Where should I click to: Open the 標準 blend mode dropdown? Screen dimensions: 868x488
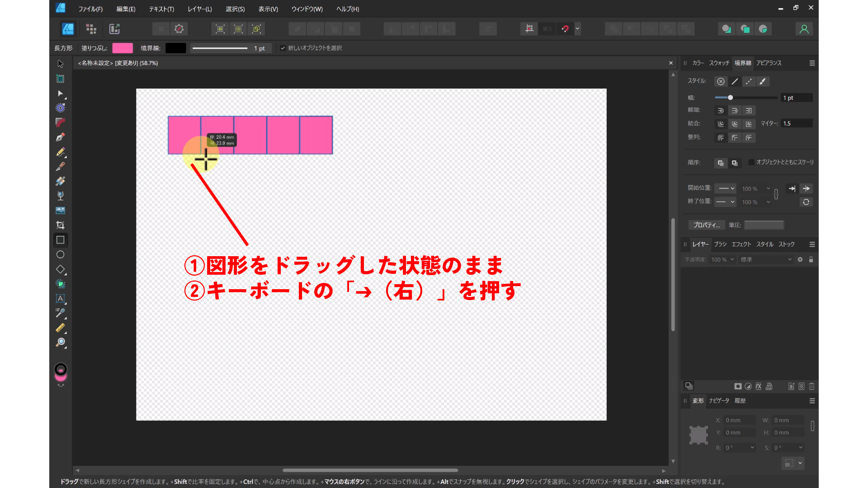766,259
